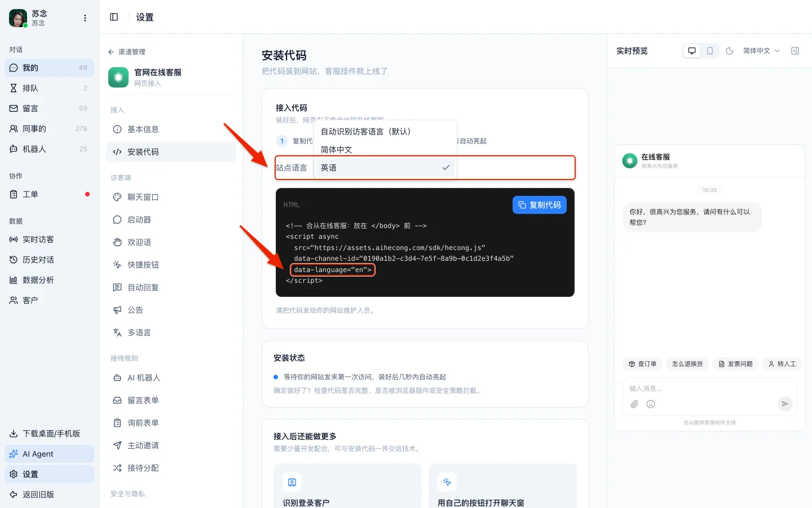Screen dimensions: 812x508
Task: Open 留言 inbox
Action: (49, 108)
